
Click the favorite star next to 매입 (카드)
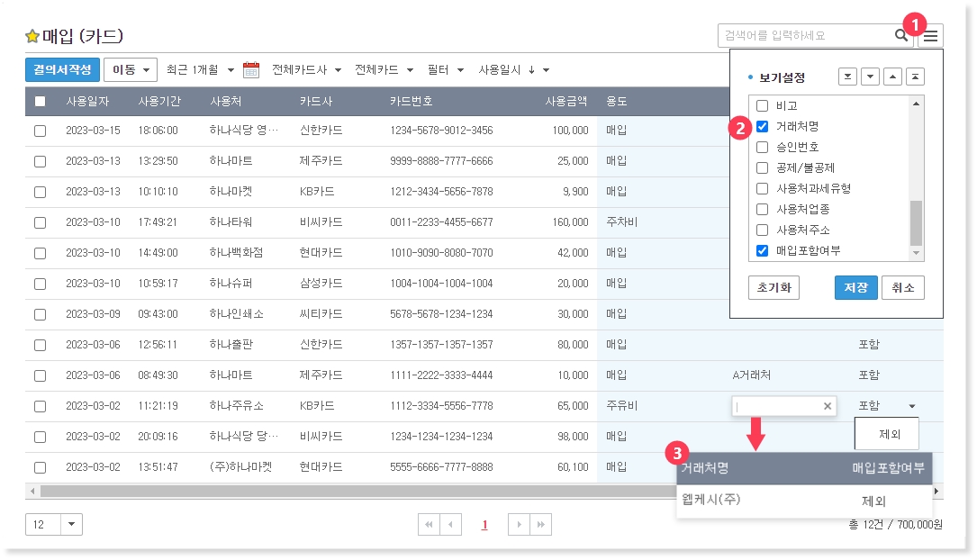(x=32, y=37)
